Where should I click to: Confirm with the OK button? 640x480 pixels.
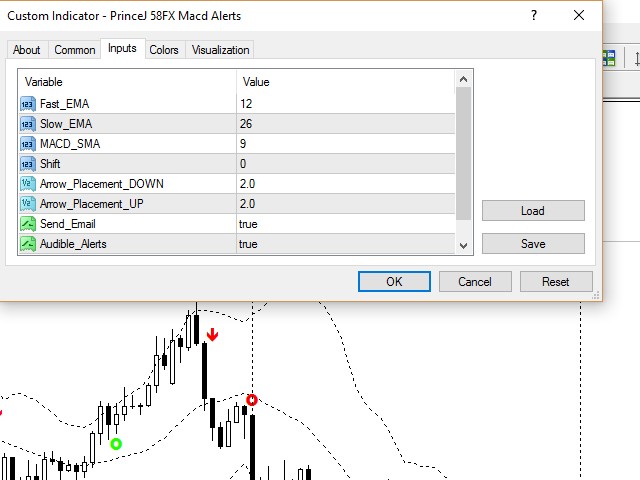point(394,282)
